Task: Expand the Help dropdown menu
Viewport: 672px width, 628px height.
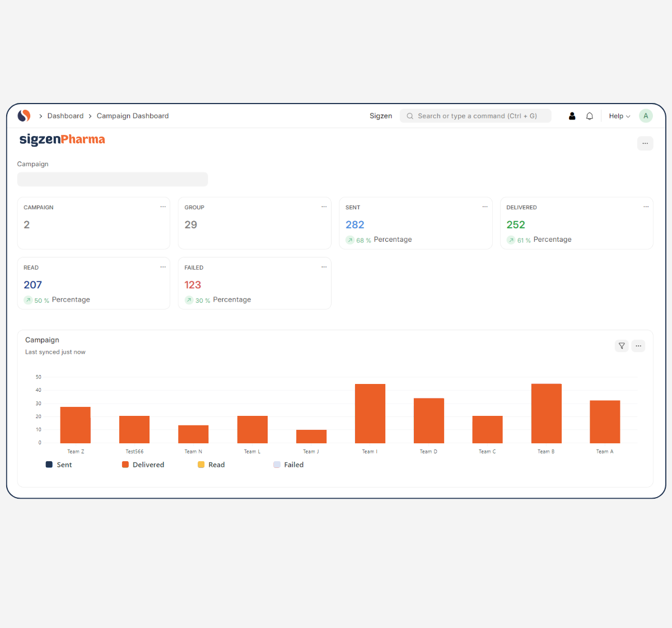Action: point(619,116)
